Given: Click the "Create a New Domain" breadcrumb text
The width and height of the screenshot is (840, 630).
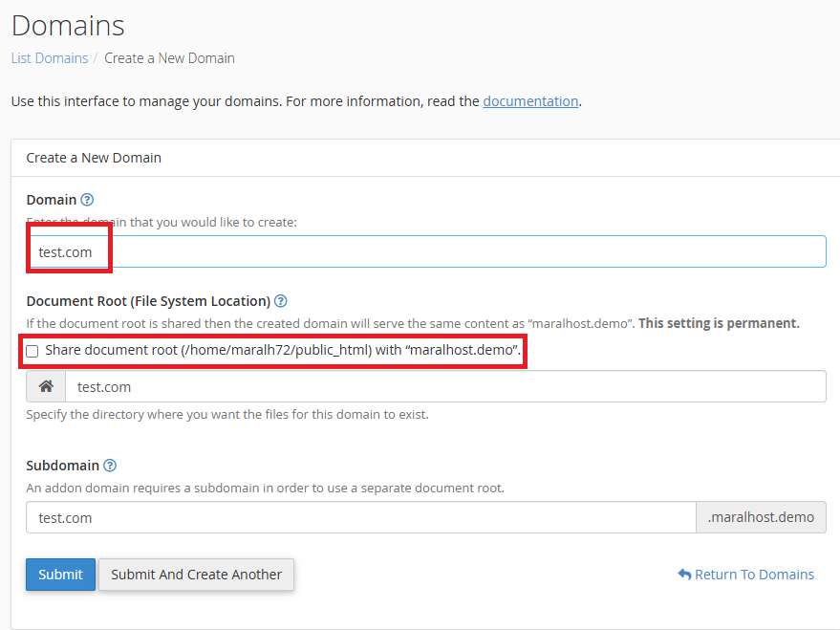Looking at the screenshot, I should click(169, 58).
